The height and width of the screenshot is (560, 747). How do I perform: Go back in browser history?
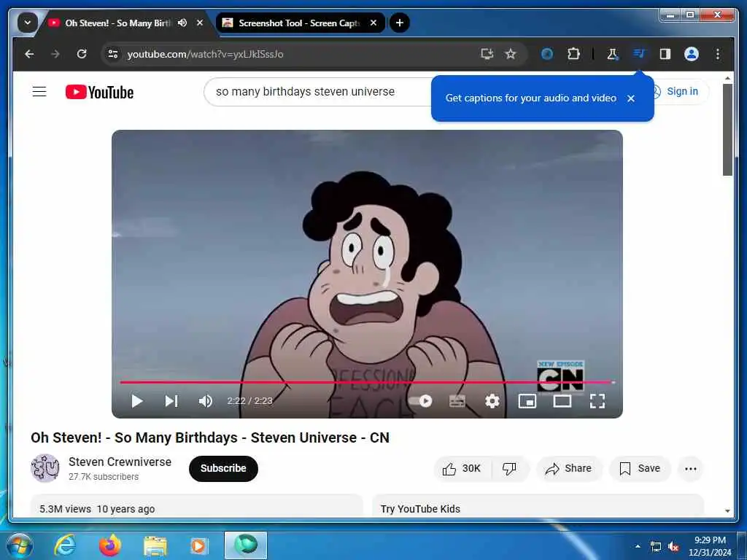click(x=29, y=54)
